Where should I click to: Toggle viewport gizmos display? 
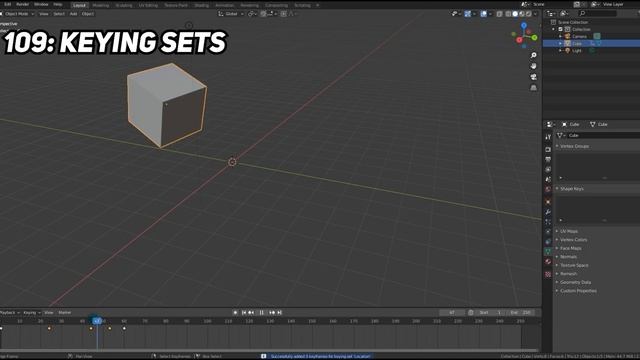[x=468, y=14]
